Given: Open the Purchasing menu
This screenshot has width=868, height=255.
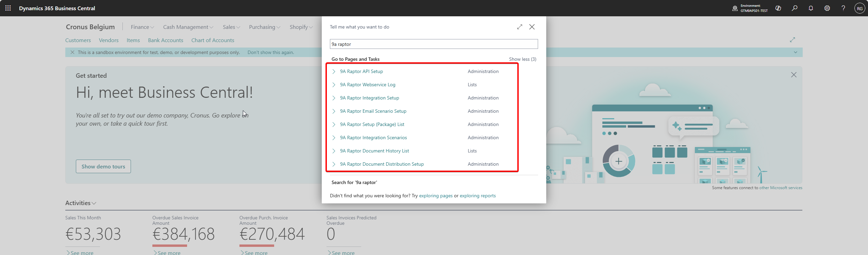Looking at the screenshot, I should 264,27.
